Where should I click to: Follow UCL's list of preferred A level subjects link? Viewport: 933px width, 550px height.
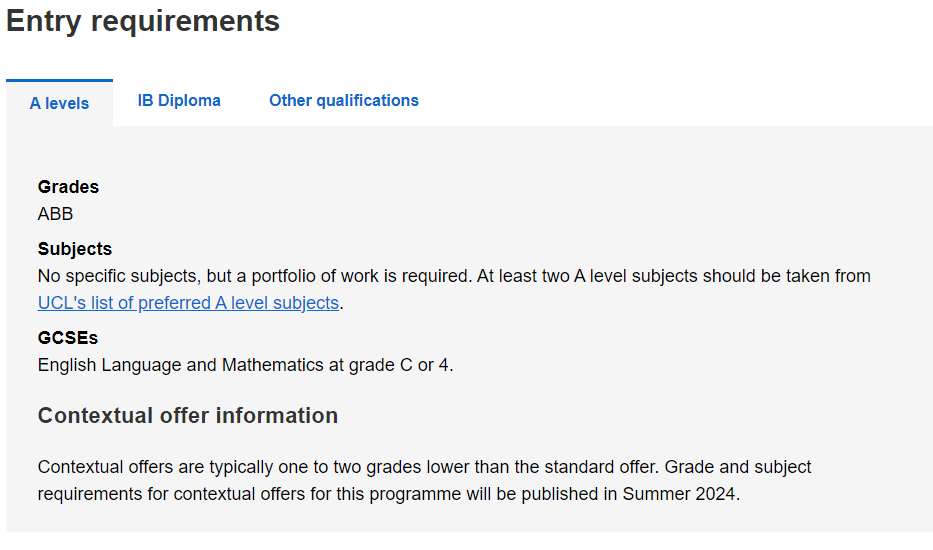pyautogui.click(x=188, y=303)
